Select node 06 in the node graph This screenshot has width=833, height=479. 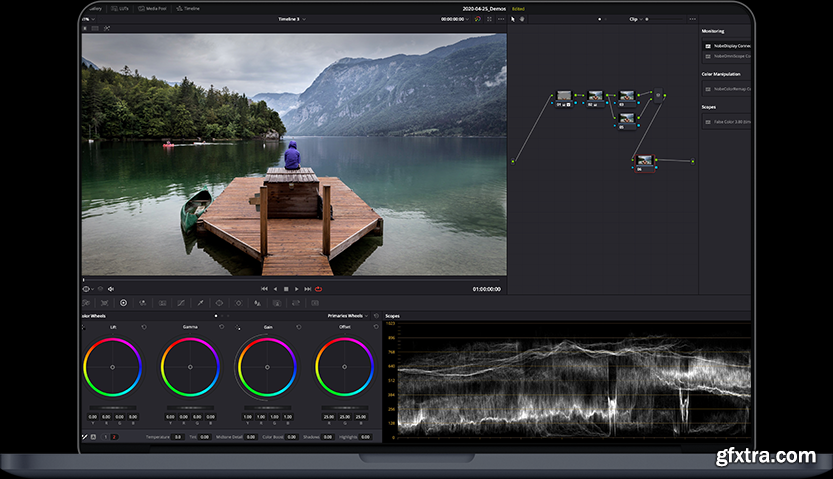tap(645, 160)
